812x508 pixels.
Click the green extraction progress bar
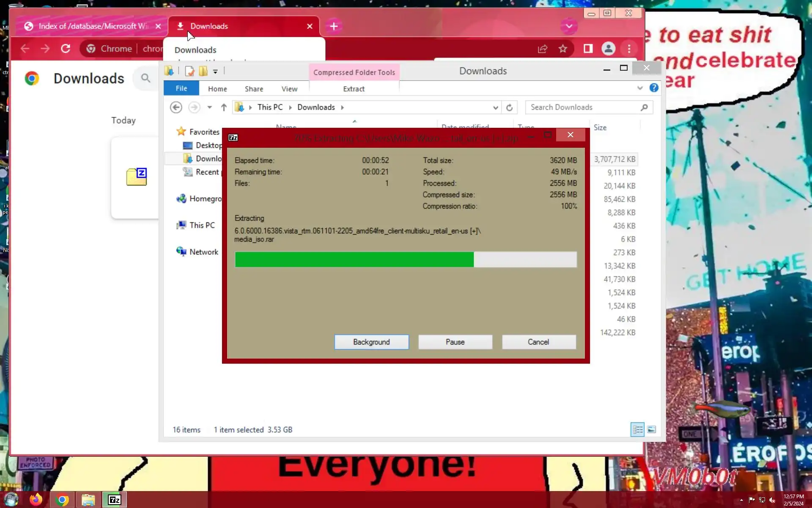[354, 260]
